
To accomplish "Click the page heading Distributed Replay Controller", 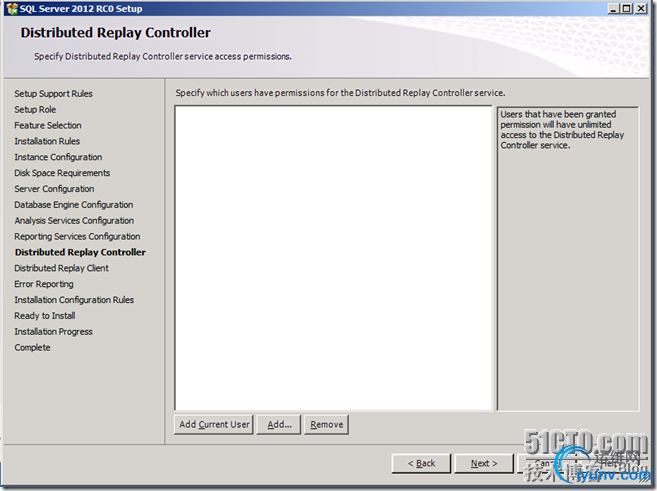I will [x=116, y=33].
